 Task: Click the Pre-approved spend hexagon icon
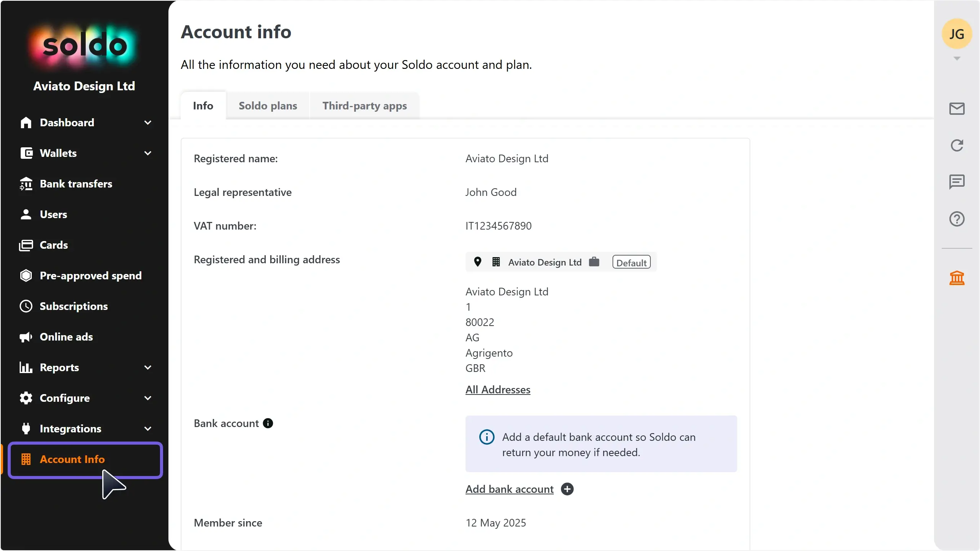tap(26, 275)
